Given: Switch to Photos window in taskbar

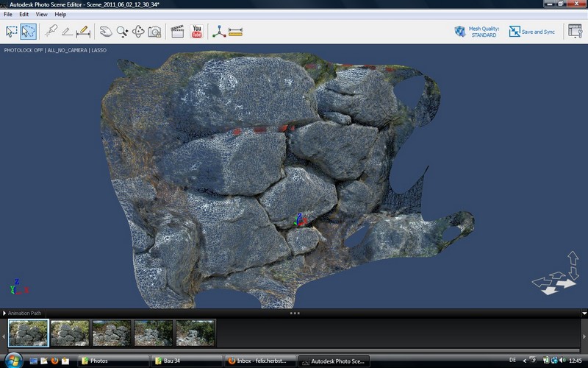Looking at the screenshot, I should coord(110,361).
